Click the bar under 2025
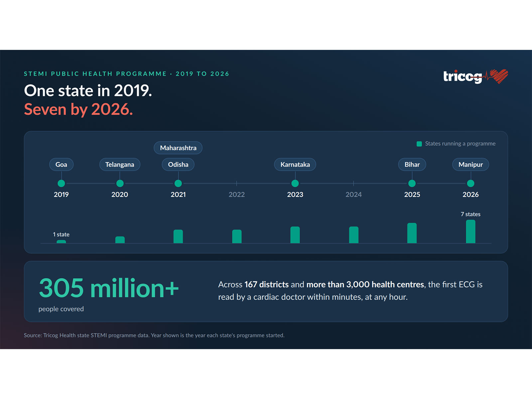The image size is (532, 399). point(412,233)
